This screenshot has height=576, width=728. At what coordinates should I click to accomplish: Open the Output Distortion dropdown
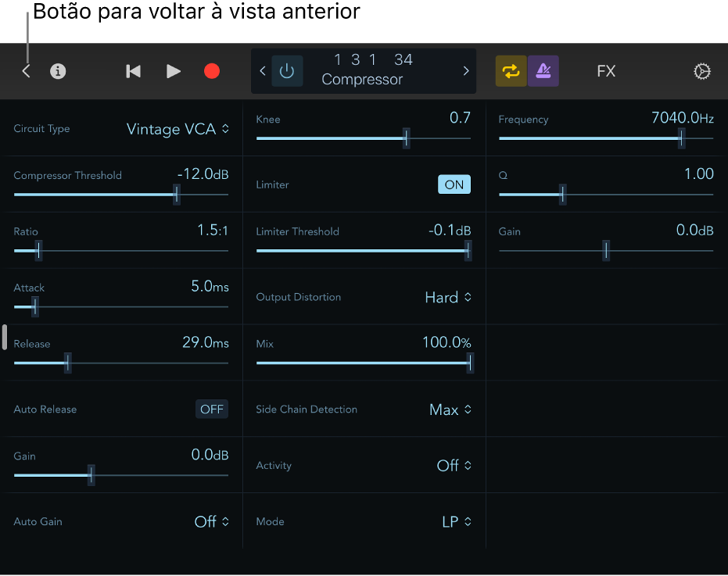tap(448, 297)
